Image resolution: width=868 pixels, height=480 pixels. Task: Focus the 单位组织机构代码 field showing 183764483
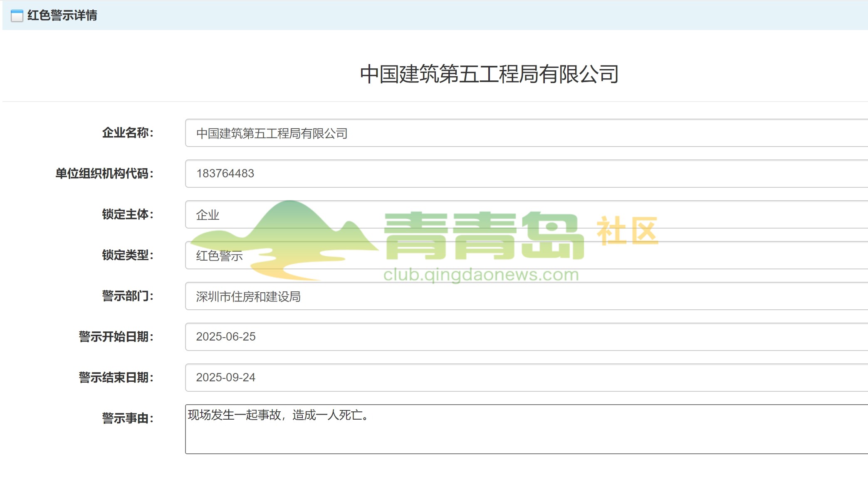[x=527, y=174]
